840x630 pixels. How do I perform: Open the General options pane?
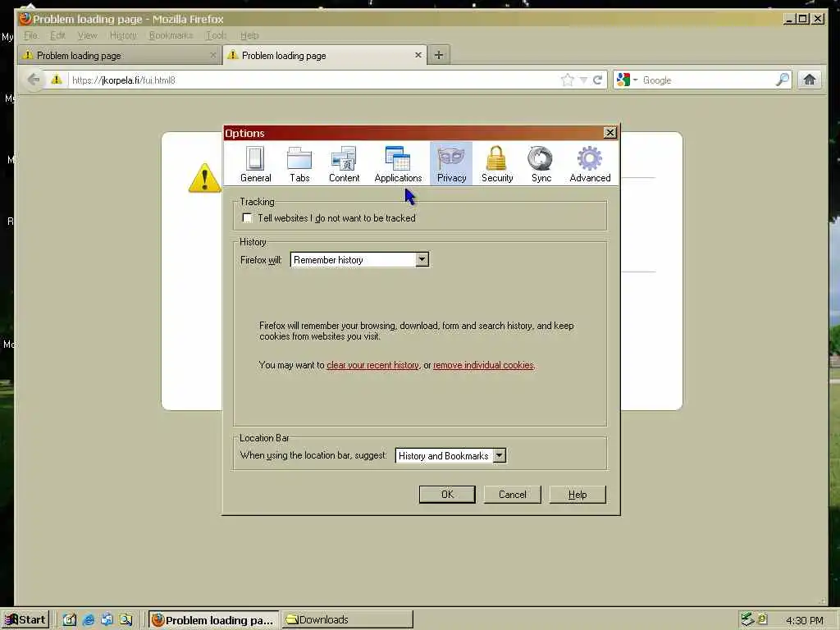point(256,164)
